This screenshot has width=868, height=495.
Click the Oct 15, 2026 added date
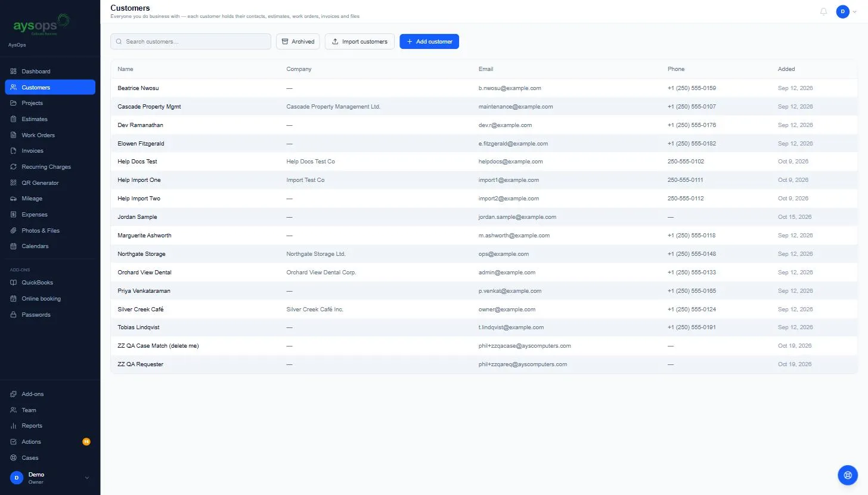(795, 217)
